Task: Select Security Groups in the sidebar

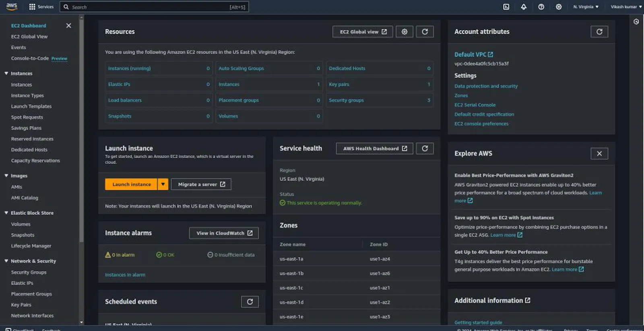Action: (x=29, y=272)
